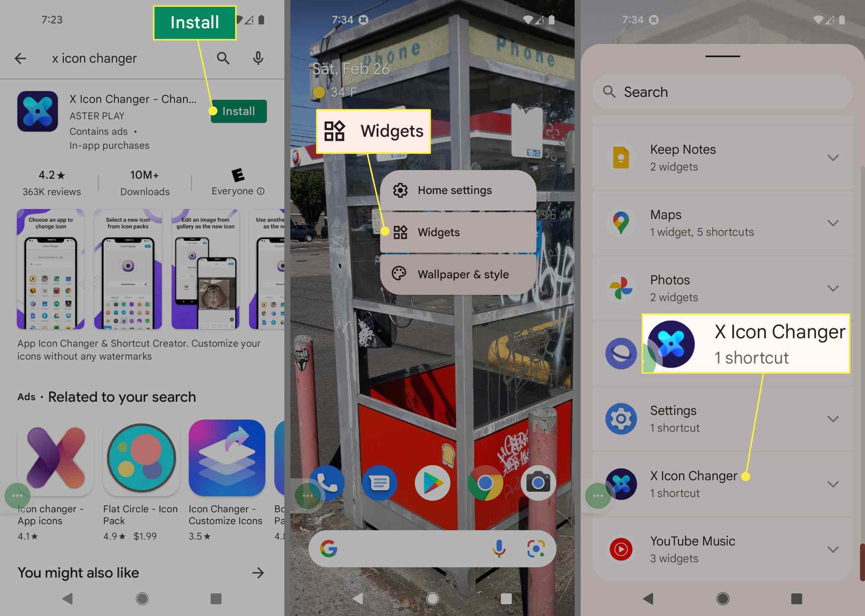Open the Messages app from the dock

pos(380,483)
